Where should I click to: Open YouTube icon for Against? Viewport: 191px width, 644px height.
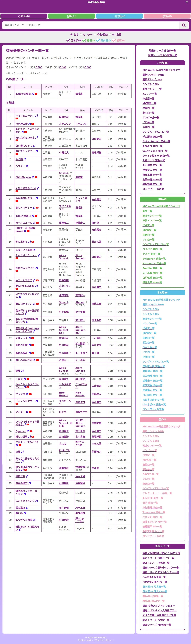(31, 431)
